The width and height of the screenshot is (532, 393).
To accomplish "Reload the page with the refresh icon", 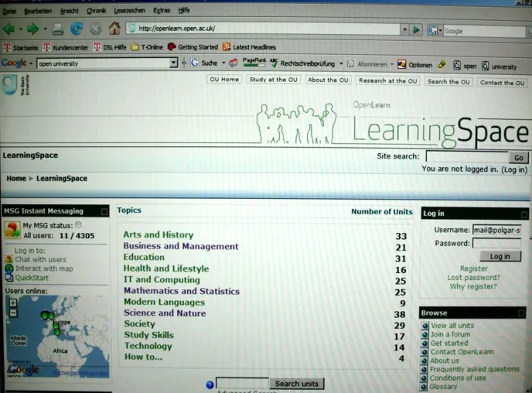I will coord(77,29).
